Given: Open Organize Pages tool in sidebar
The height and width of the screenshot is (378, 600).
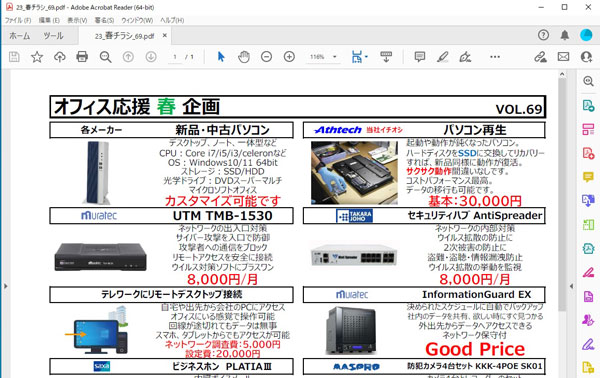Looking at the screenshot, I should (x=589, y=129).
